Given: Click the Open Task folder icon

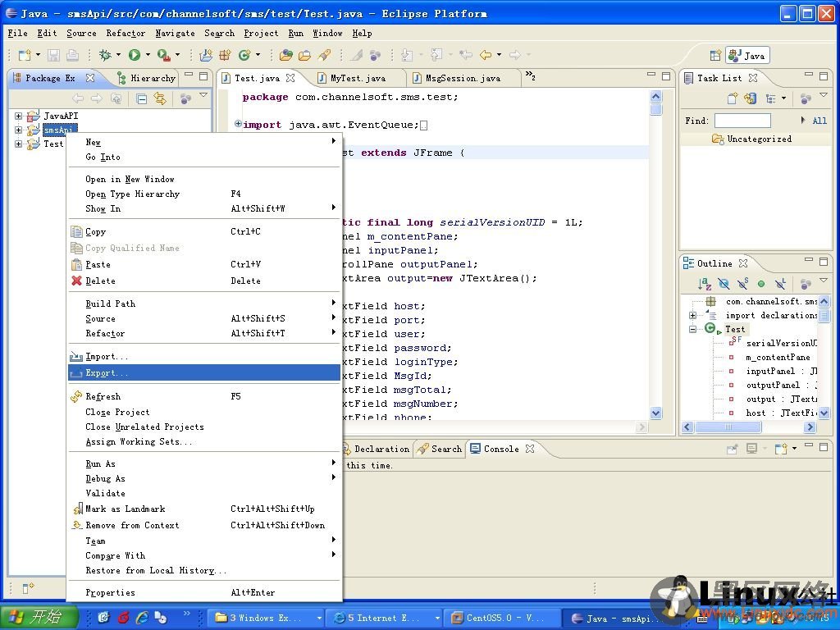Looking at the screenshot, I should 305,55.
